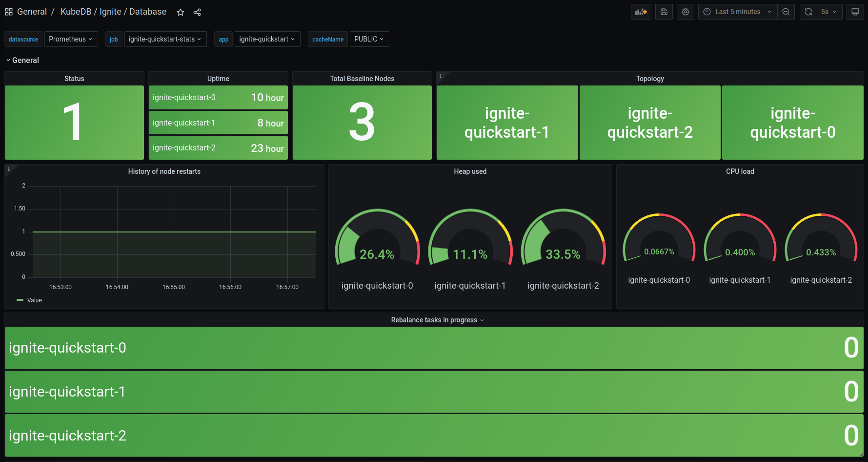This screenshot has width=868, height=462.
Task: Open the time range picker Last 5 minutes
Action: [738, 12]
